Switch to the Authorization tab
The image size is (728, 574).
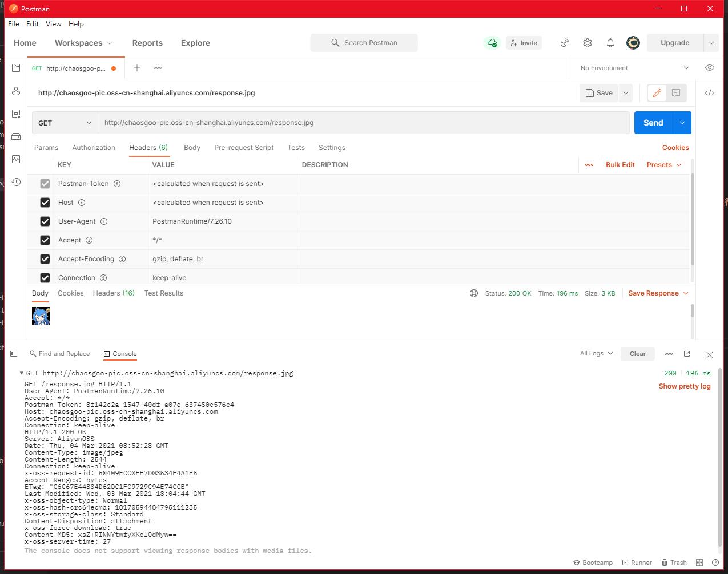click(94, 148)
